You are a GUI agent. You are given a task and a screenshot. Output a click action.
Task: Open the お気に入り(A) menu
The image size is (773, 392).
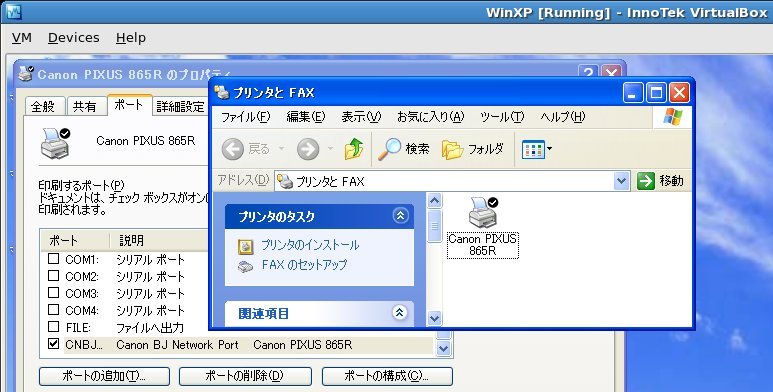[x=430, y=117]
